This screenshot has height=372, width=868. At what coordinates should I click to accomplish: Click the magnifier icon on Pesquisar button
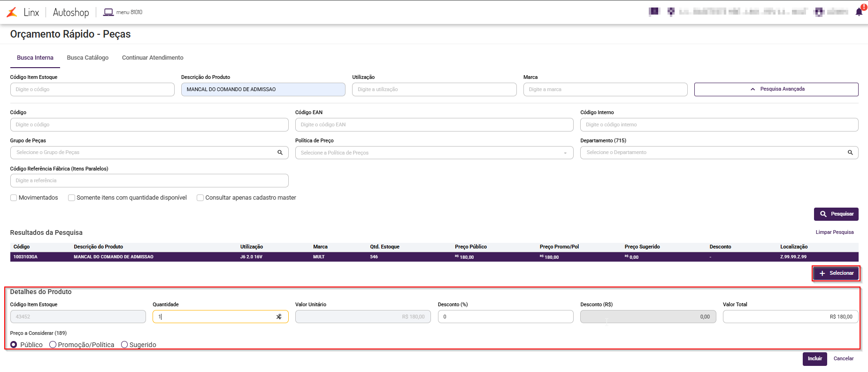(823, 214)
